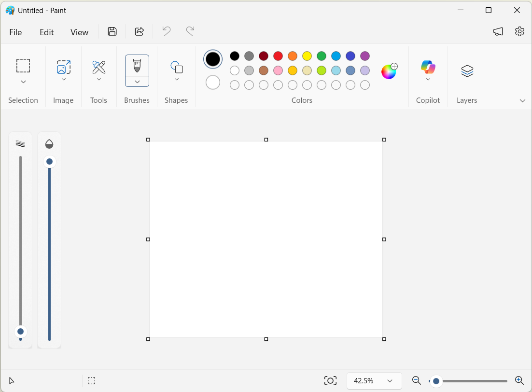Screen dimensions: 532x392
Task: Open the Image resize tool icon
Action: 63,67
